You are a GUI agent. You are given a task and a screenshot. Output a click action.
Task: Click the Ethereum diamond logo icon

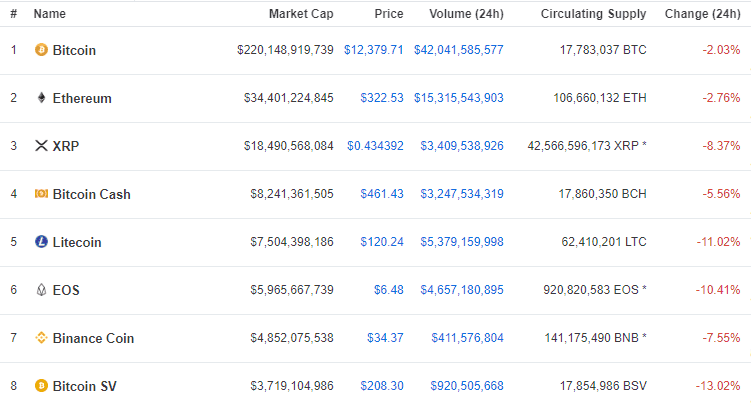click(x=42, y=98)
